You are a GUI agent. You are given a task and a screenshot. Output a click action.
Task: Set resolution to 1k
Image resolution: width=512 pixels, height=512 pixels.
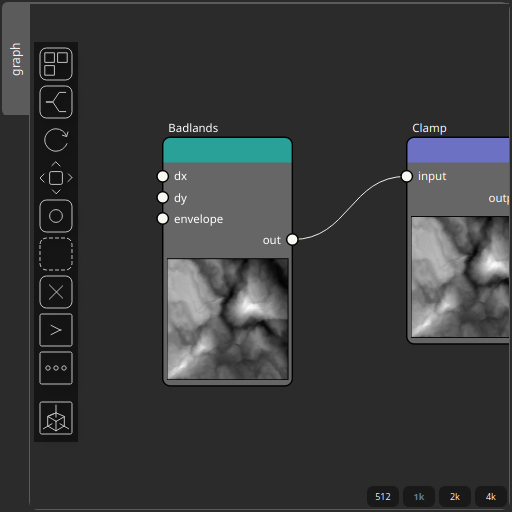click(419, 497)
